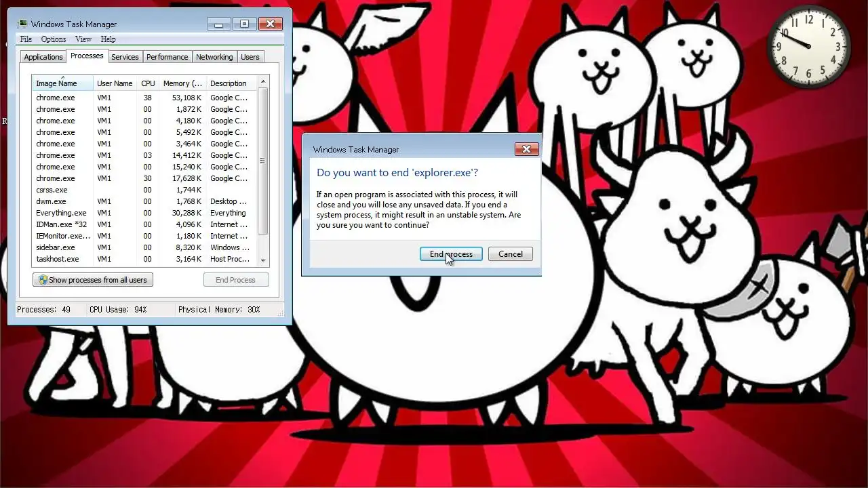Switch to the Users tab
868x488 pixels.
[250, 57]
